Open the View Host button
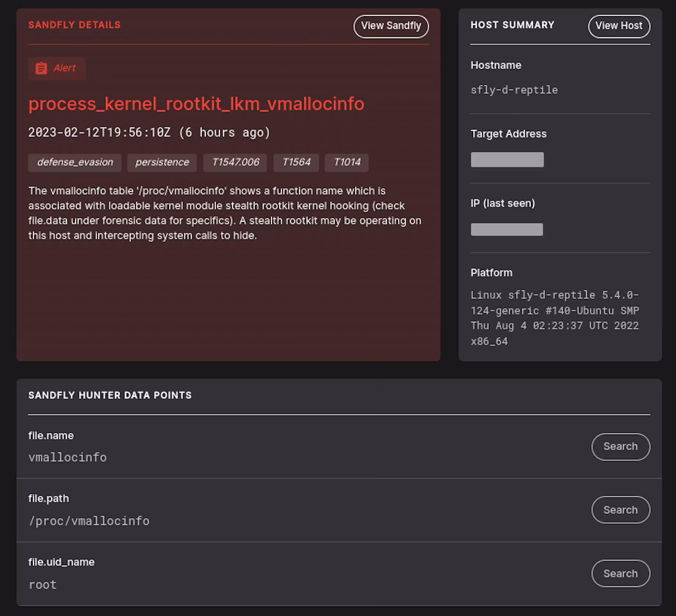 tap(619, 26)
